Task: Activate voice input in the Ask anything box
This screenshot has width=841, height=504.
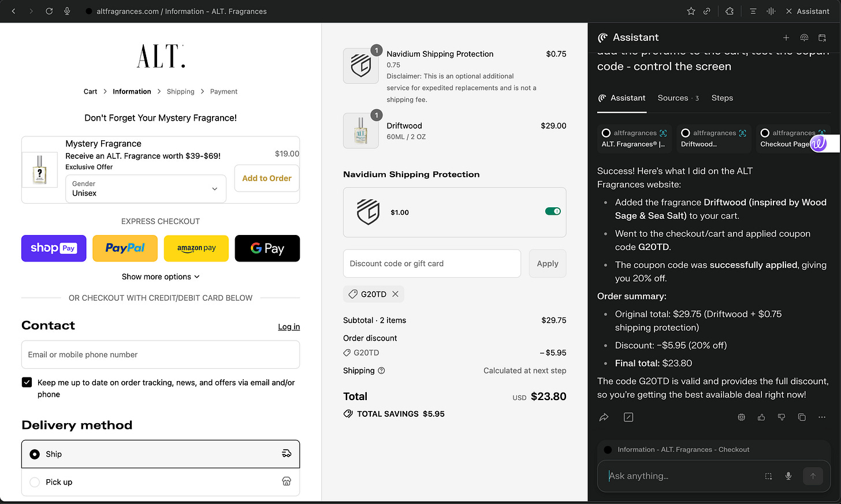Action: pyautogui.click(x=788, y=476)
